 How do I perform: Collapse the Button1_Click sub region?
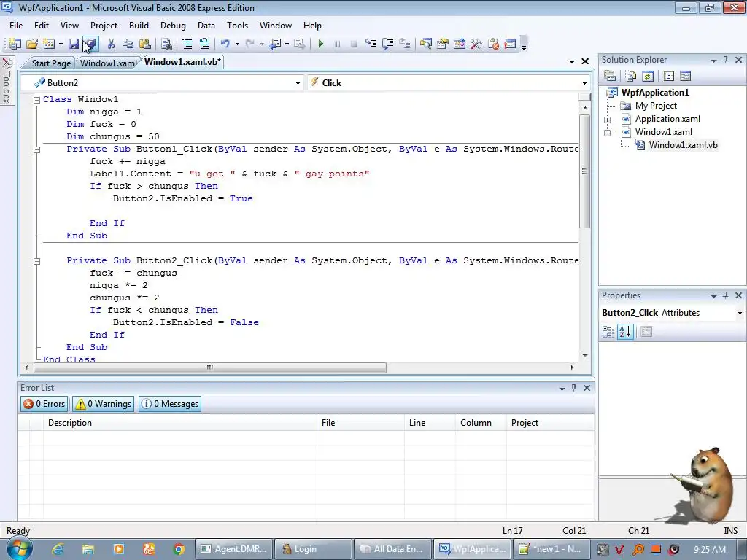36,149
